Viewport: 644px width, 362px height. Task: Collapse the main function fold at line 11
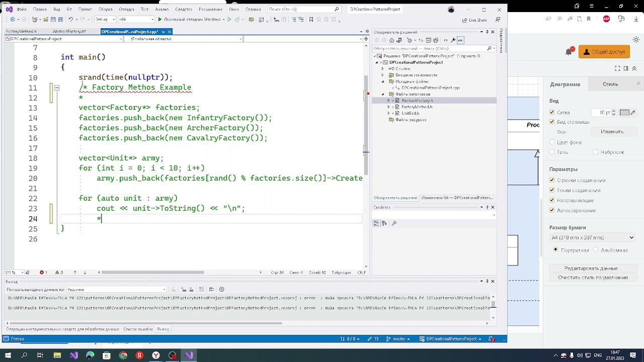pos(56,88)
